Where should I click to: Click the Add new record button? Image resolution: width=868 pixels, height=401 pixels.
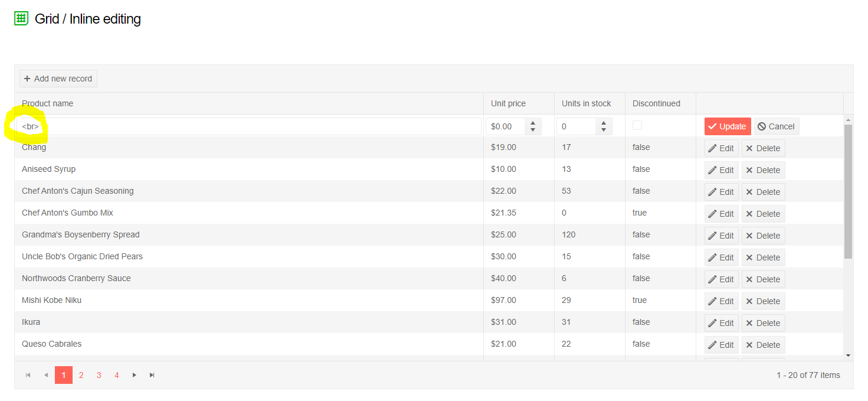(x=58, y=79)
